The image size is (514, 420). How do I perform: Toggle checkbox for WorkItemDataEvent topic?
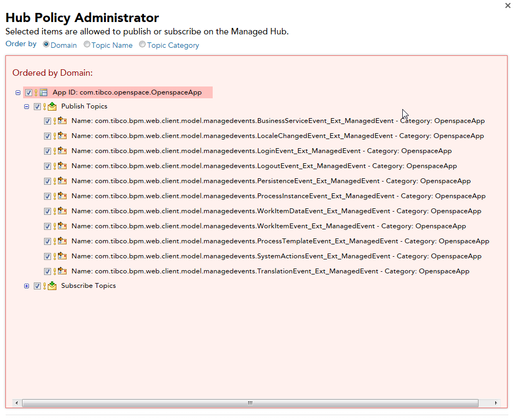coord(47,212)
